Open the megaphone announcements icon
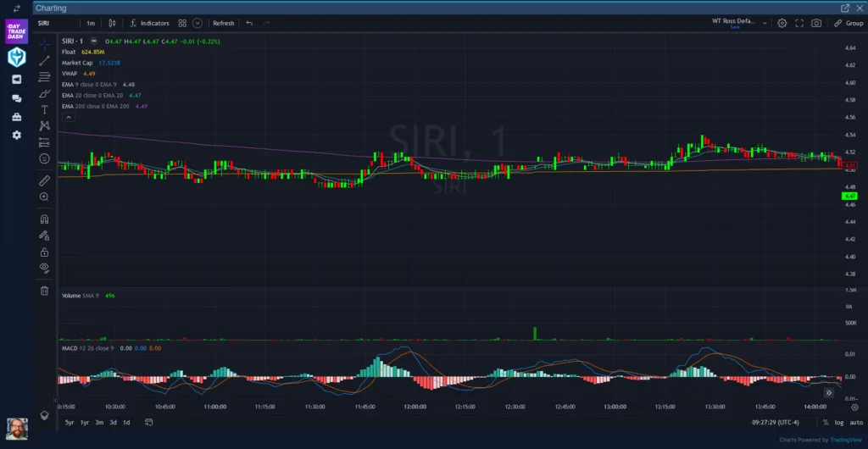Screen dimensions: 868x449 point(17,80)
